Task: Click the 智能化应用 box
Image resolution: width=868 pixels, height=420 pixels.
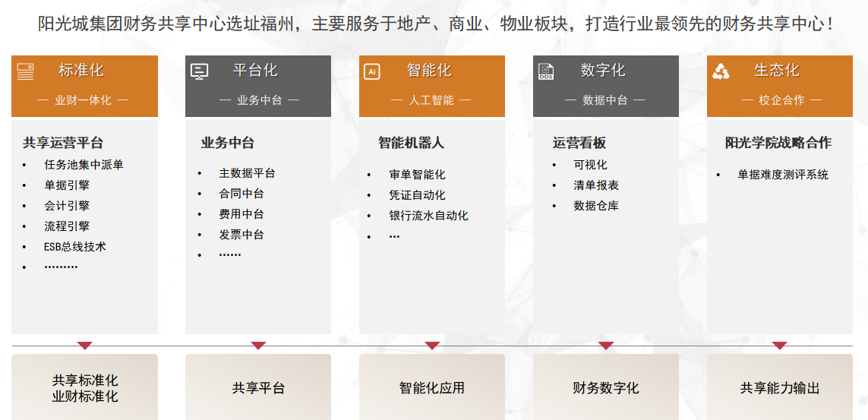Action: tap(431, 387)
